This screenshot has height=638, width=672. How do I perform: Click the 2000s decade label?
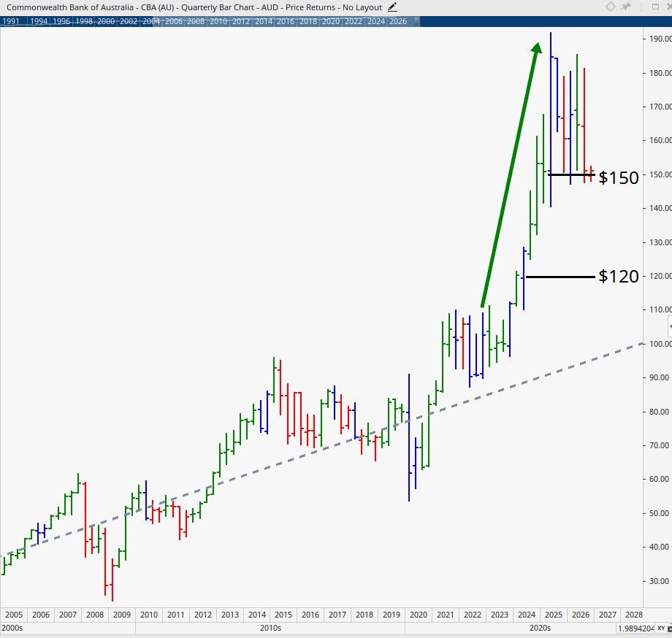coord(12,629)
